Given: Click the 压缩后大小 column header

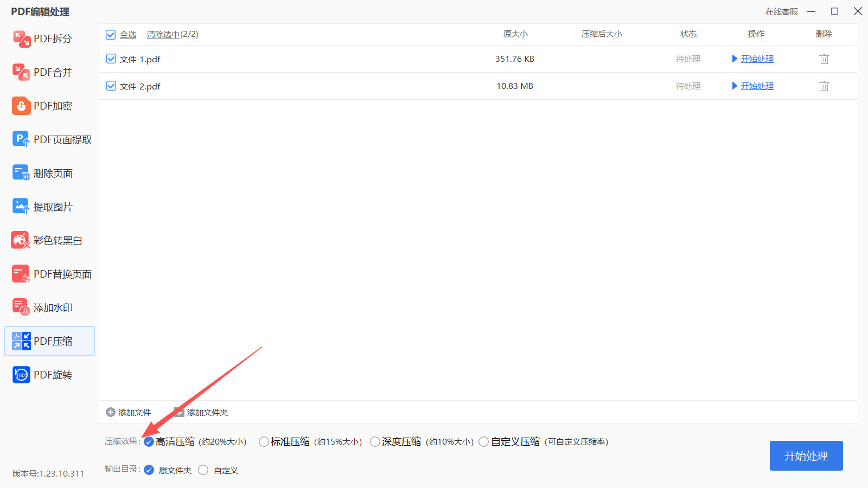Looking at the screenshot, I should [x=602, y=34].
